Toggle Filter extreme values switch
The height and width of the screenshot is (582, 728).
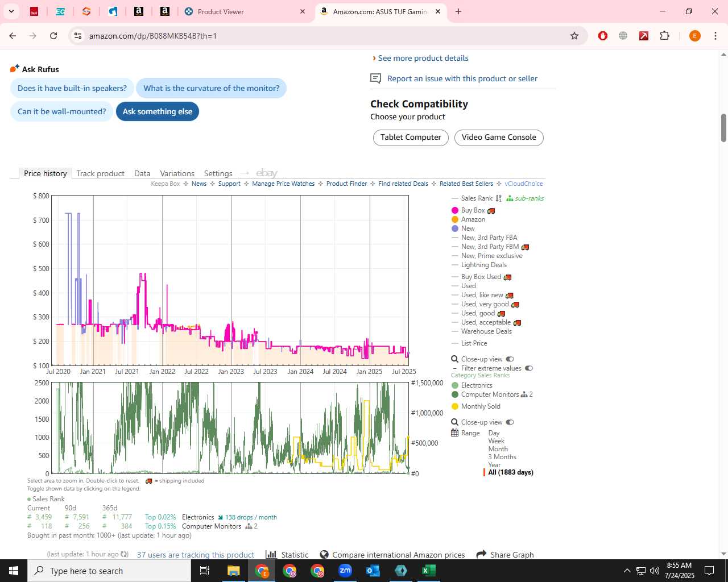click(529, 368)
